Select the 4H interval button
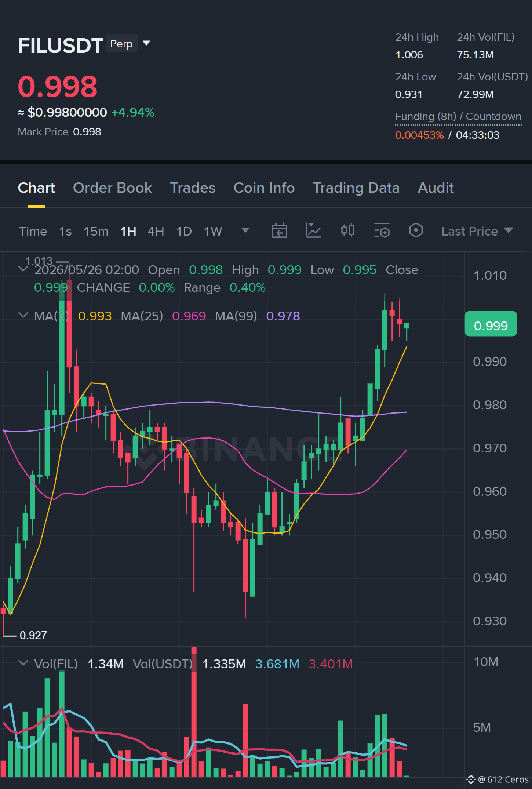 pos(156,231)
